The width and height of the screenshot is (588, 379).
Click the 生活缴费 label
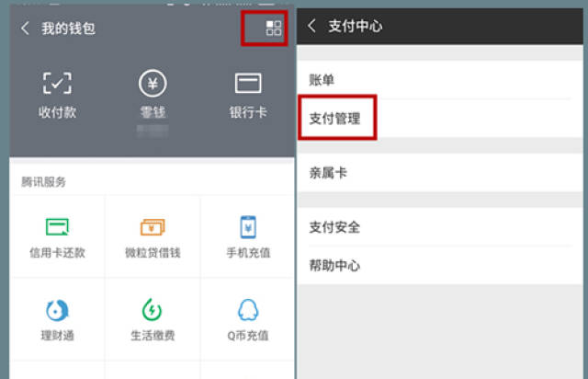(x=153, y=336)
